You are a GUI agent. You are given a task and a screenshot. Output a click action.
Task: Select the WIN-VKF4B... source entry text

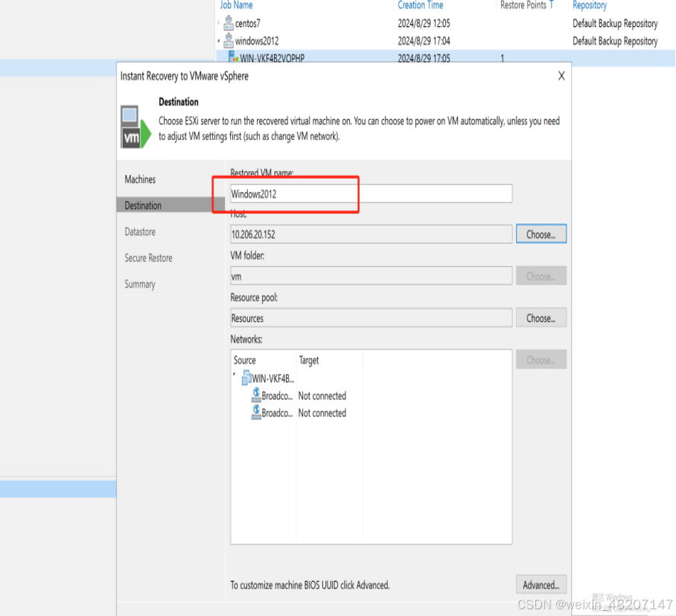pyautogui.click(x=273, y=378)
